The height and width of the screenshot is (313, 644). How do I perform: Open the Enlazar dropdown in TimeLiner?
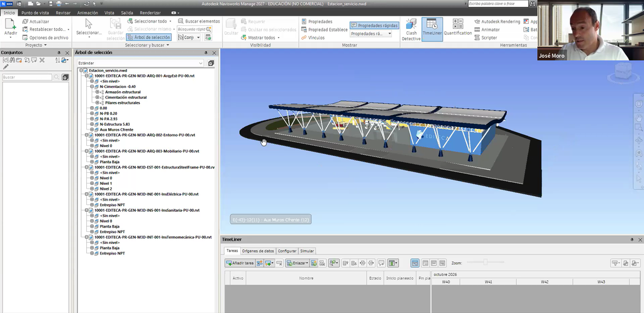(297, 263)
